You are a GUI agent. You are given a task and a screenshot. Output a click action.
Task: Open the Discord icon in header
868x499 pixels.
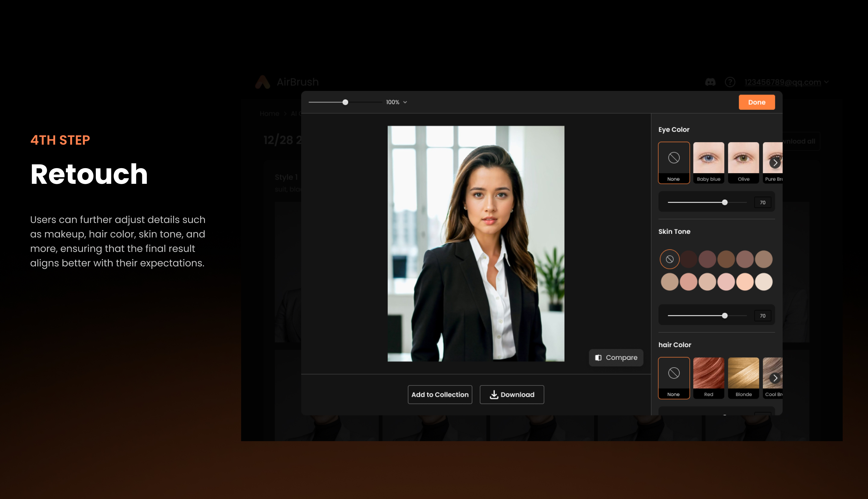pyautogui.click(x=710, y=82)
